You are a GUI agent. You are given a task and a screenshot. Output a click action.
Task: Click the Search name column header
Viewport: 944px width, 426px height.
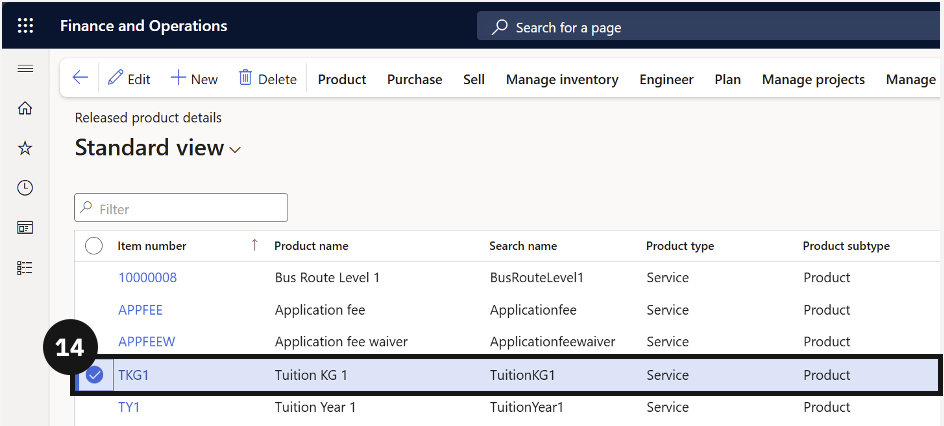[523, 246]
